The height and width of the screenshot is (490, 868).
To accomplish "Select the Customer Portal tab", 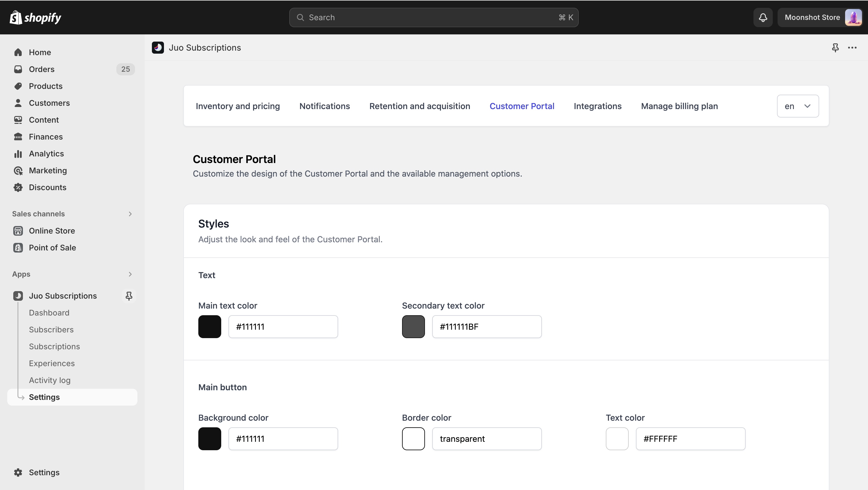I will [x=522, y=106].
